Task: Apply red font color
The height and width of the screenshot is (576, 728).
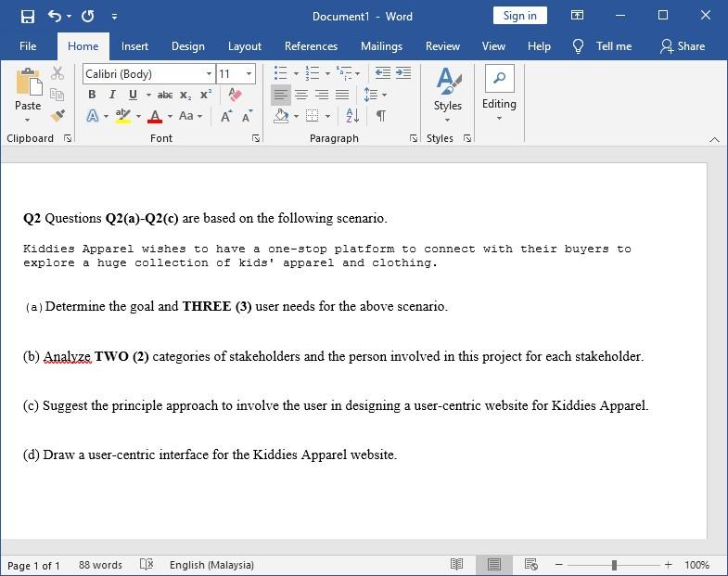Action: coord(155,116)
